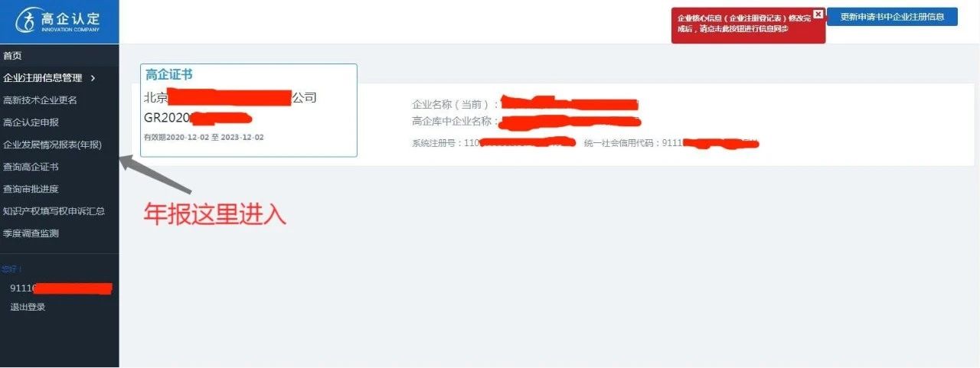Click 退出登录 link
This screenshot has width=980, height=368.
tap(28, 307)
